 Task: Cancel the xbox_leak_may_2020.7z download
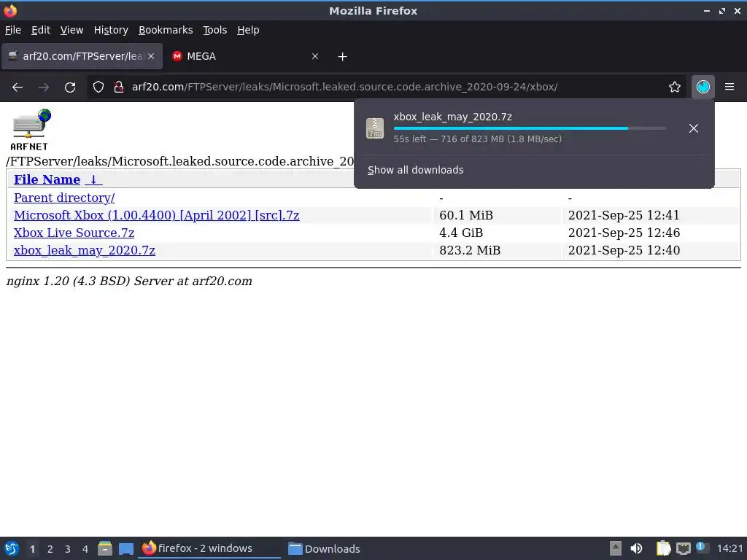[694, 128]
